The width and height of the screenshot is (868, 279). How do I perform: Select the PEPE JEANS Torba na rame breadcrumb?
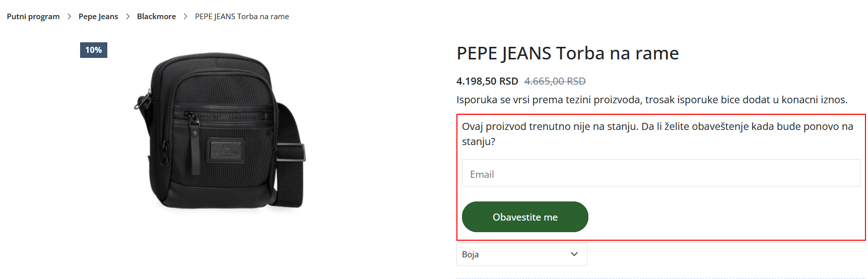242,17
